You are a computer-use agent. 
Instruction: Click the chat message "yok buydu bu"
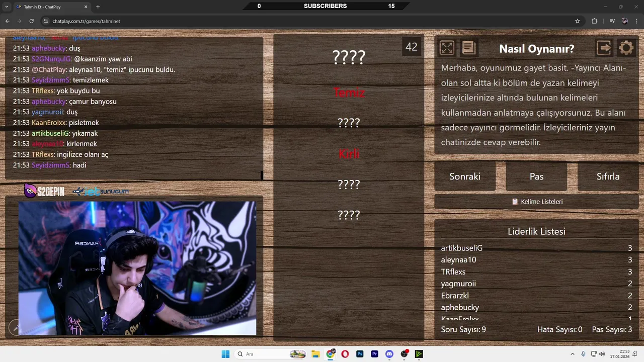(x=78, y=91)
